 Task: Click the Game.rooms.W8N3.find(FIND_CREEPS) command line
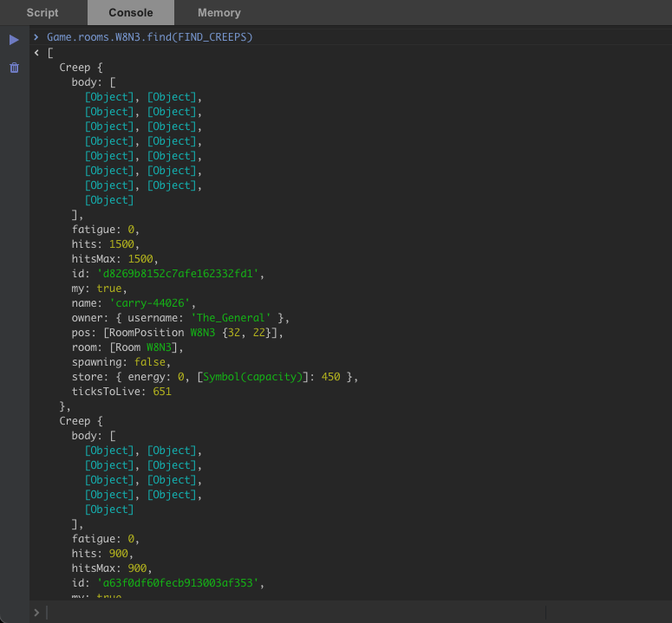pyautogui.click(x=149, y=37)
